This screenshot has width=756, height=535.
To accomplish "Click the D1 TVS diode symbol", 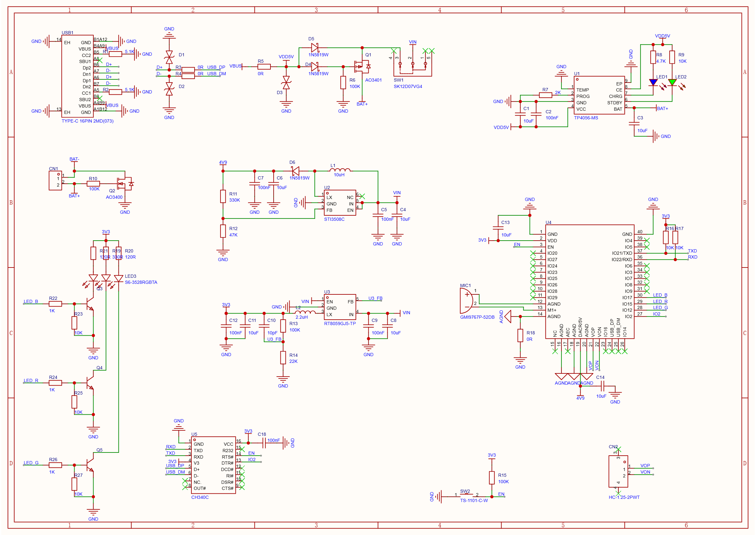I will (169, 57).
